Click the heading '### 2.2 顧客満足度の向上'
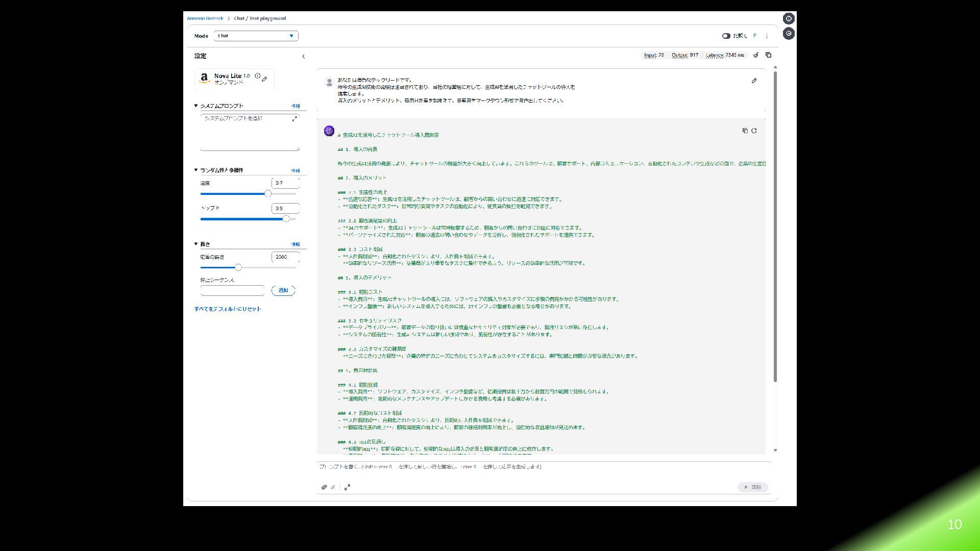Viewport: 980px width, 551px height. point(367,221)
